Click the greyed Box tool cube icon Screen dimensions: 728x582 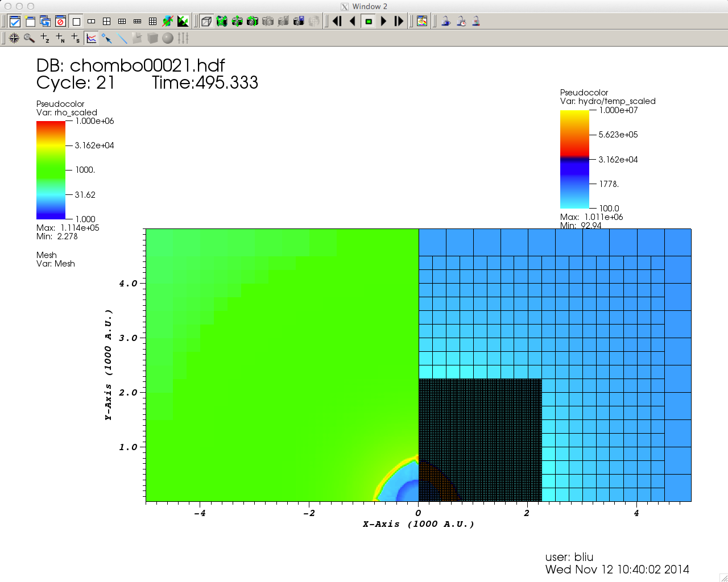(152, 38)
